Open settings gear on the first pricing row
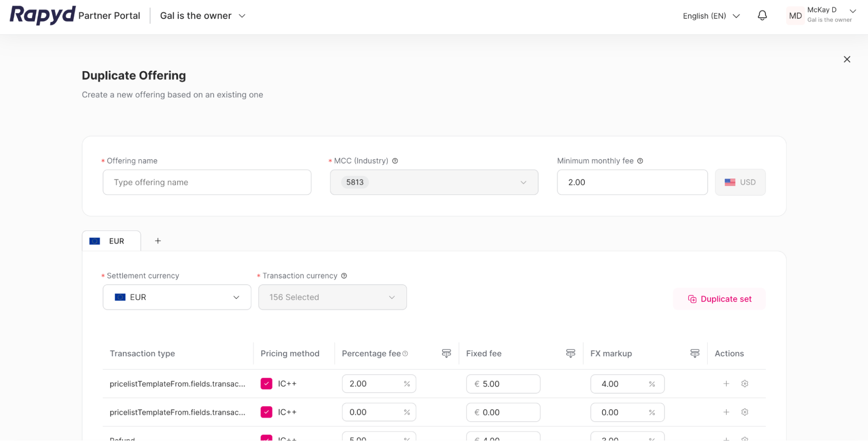This screenshot has height=441, width=868. (x=745, y=384)
